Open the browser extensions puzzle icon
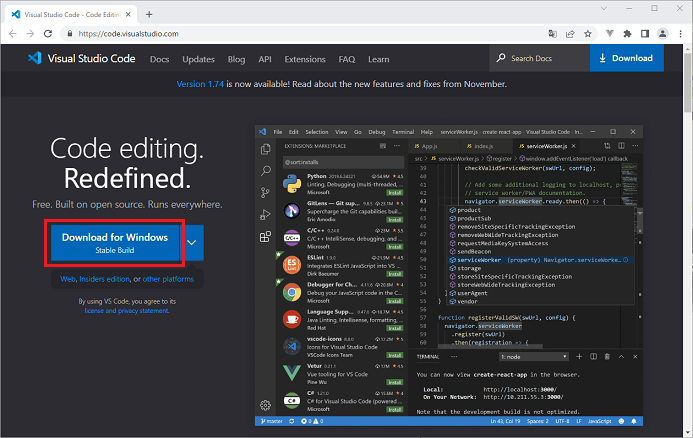 (627, 34)
